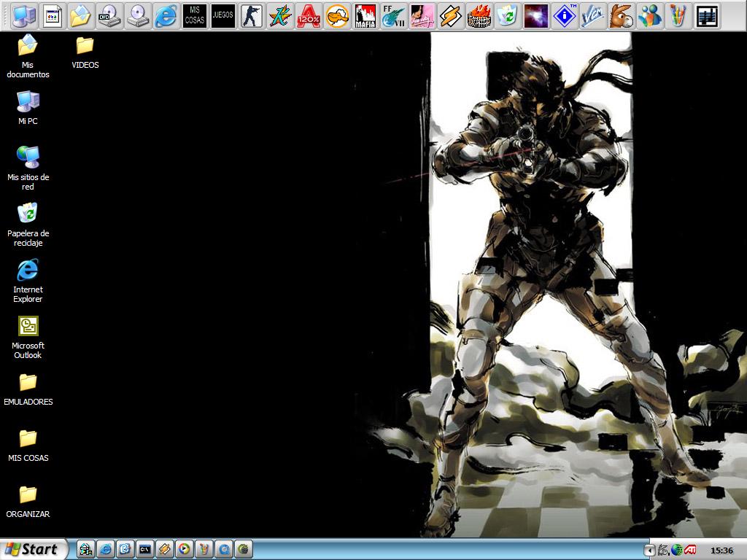Open the DVD drive toolbar shortcut
The height and width of the screenshot is (560, 747).
coord(109,15)
